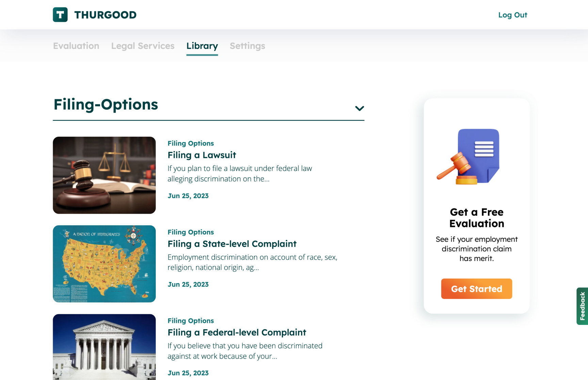Expand the Filing-Options chevron dropdown
588x380 pixels.
pyautogui.click(x=359, y=108)
